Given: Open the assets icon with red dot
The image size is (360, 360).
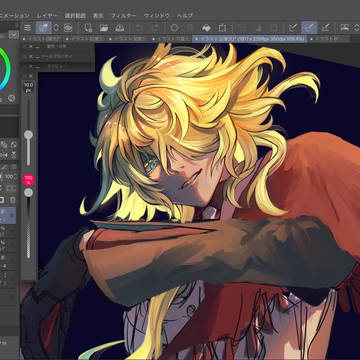Looking at the screenshot, I should (68, 28).
